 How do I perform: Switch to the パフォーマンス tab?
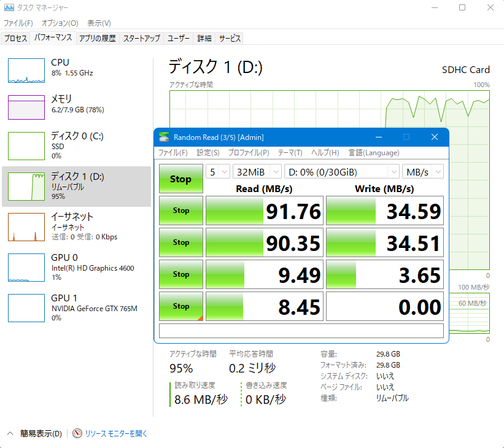click(53, 37)
